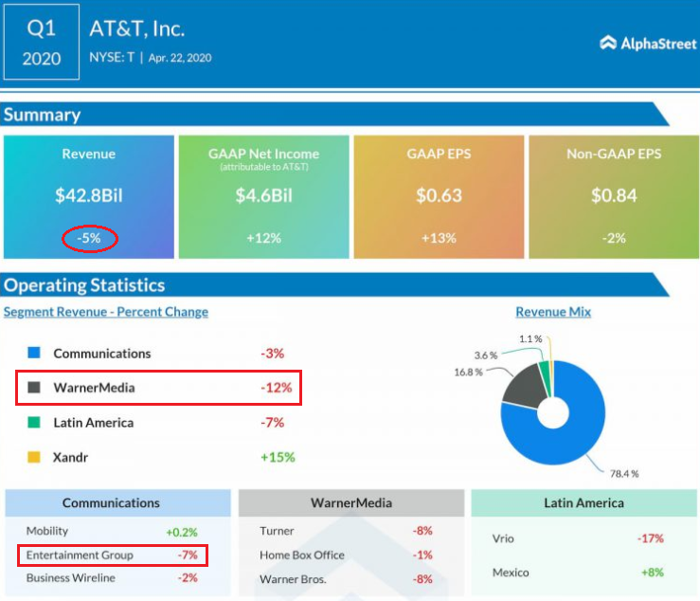Click the -5% revenue change value
700x601 pixels.
(89, 238)
